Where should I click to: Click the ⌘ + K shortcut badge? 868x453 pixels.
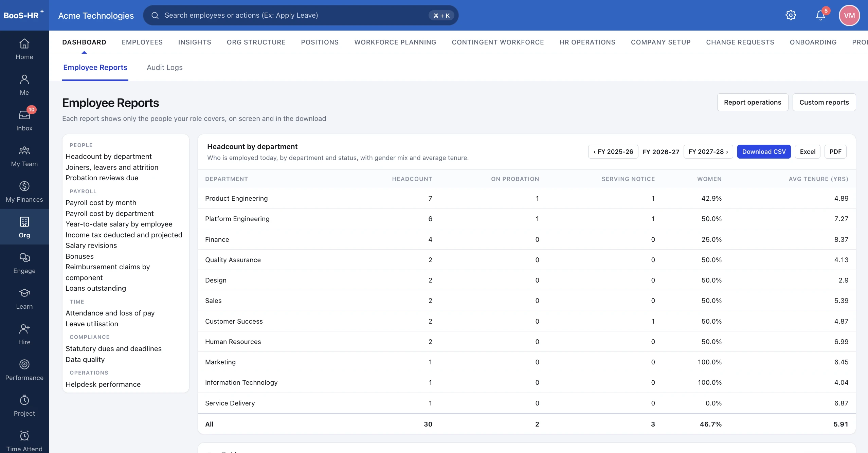(x=441, y=16)
